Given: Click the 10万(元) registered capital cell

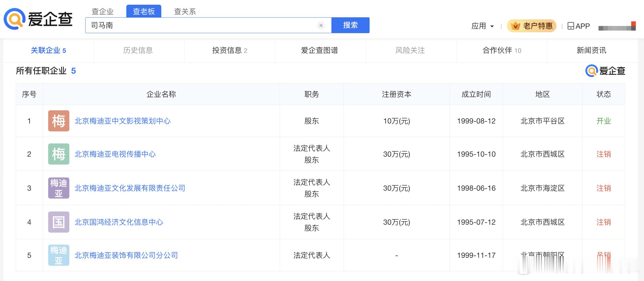Looking at the screenshot, I should (x=397, y=121).
